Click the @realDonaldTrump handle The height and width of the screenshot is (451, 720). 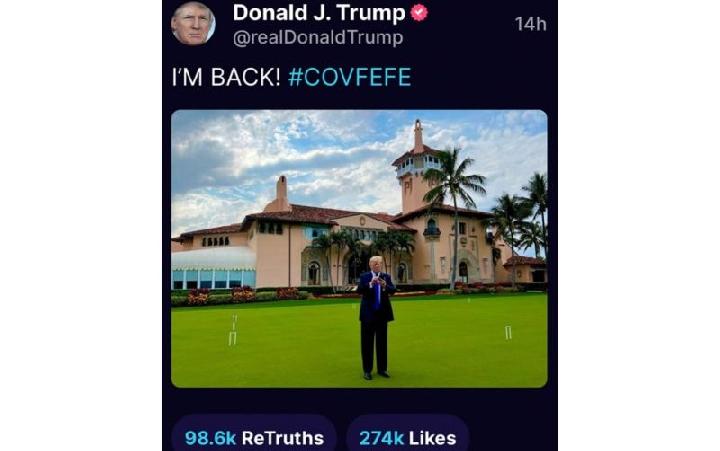[x=318, y=38]
